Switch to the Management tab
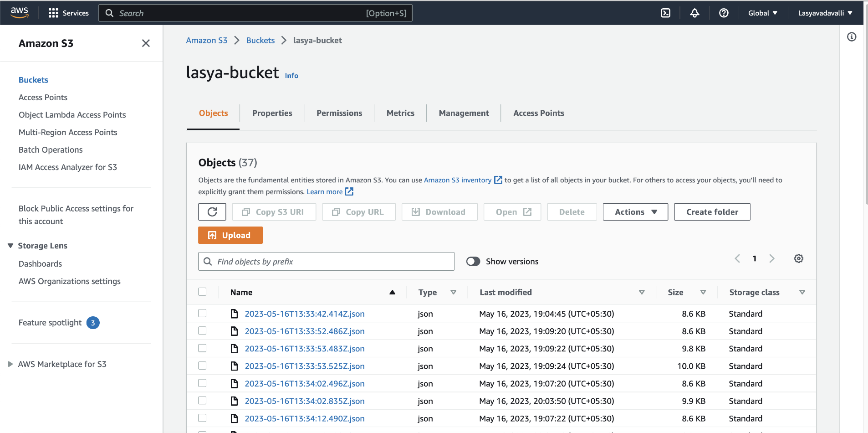The image size is (868, 433). pyautogui.click(x=463, y=113)
